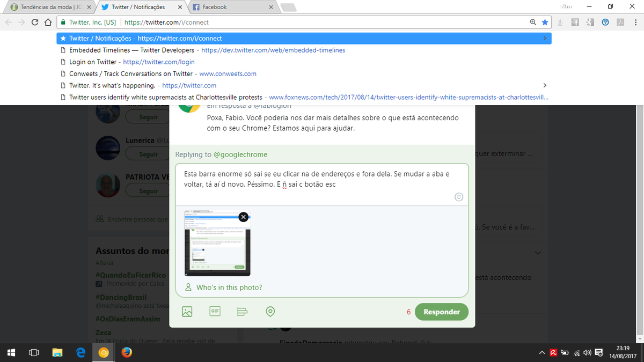Open the clock showing 23:19
The image size is (644, 362).
[622, 353]
